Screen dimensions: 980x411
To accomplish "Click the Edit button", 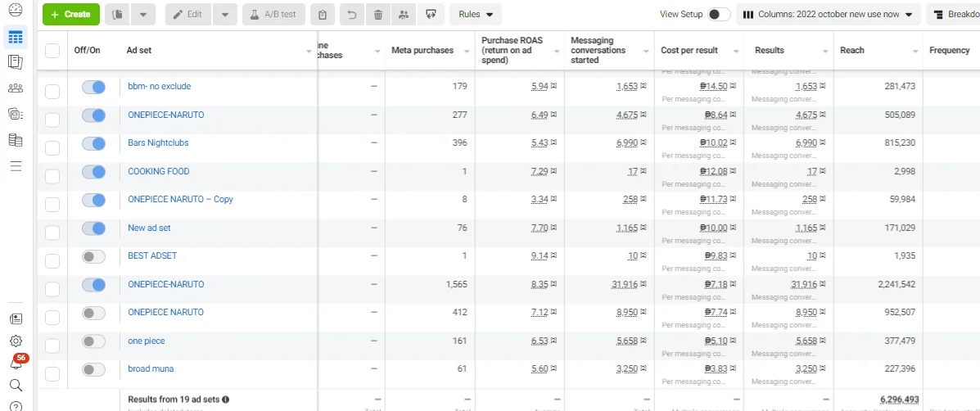I will click(188, 15).
